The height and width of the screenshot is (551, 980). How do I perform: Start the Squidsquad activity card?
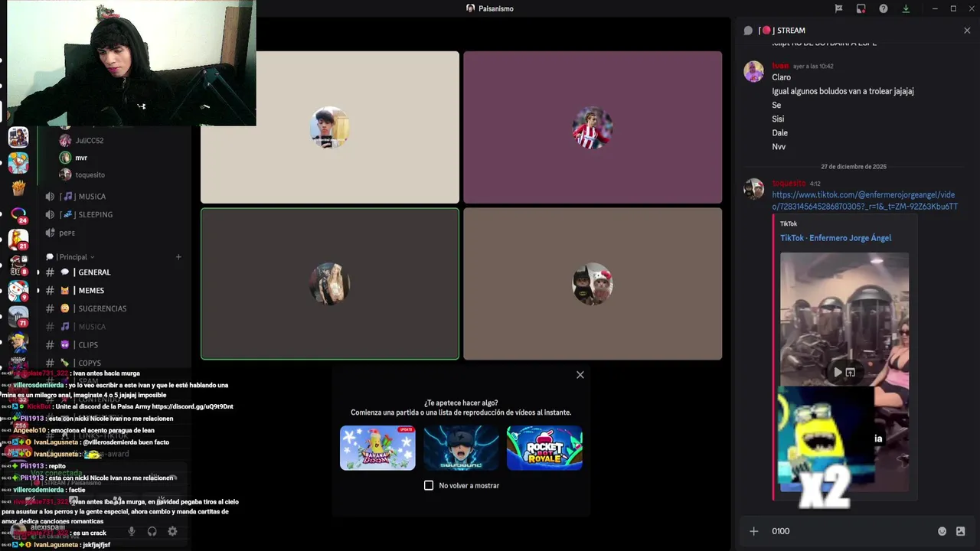pyautogui.click(x=461, y=448)
